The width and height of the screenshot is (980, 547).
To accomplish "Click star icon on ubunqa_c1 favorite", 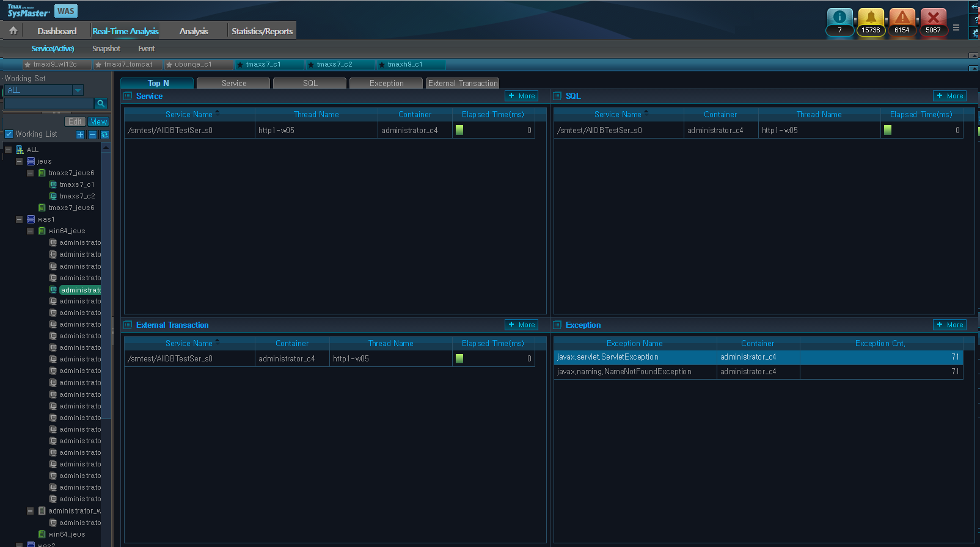I will 169,65.
